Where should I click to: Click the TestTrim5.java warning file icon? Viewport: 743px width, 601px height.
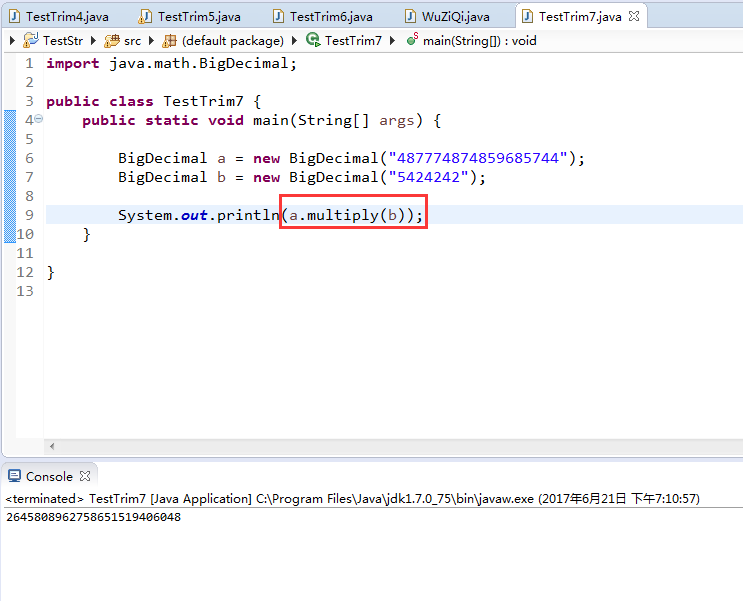pyautogui.click(x=145, y=17)
